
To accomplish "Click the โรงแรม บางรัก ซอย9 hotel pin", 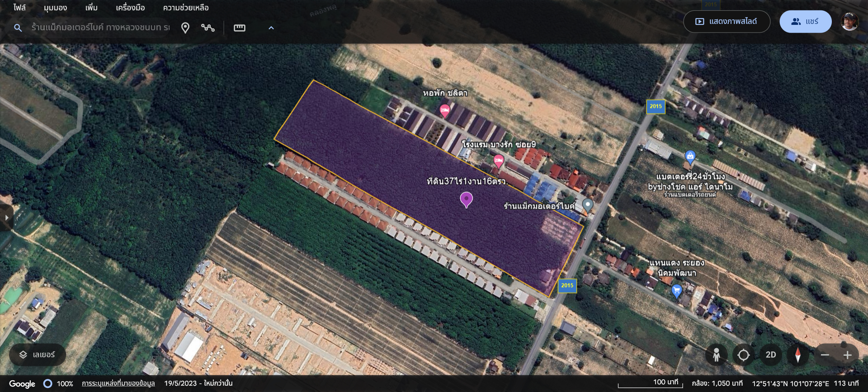I will (x=499, y=161).
